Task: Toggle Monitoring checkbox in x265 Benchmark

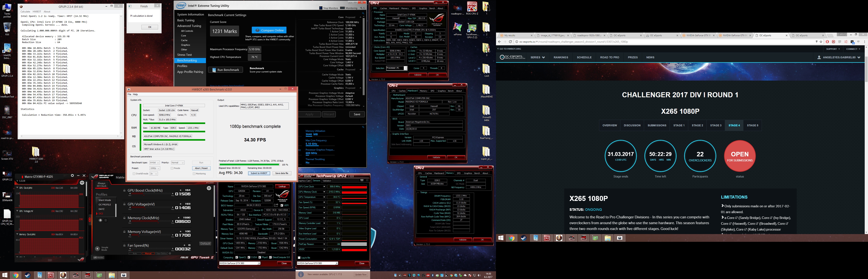Action: tap(194, 174)
